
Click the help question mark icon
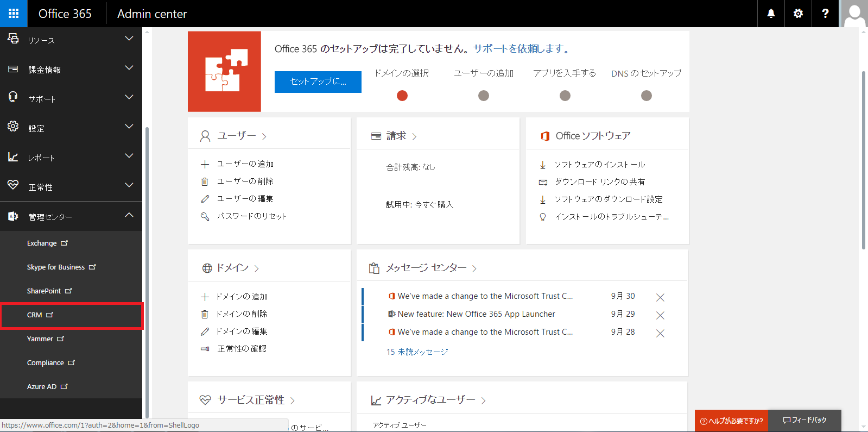point(825,14)
